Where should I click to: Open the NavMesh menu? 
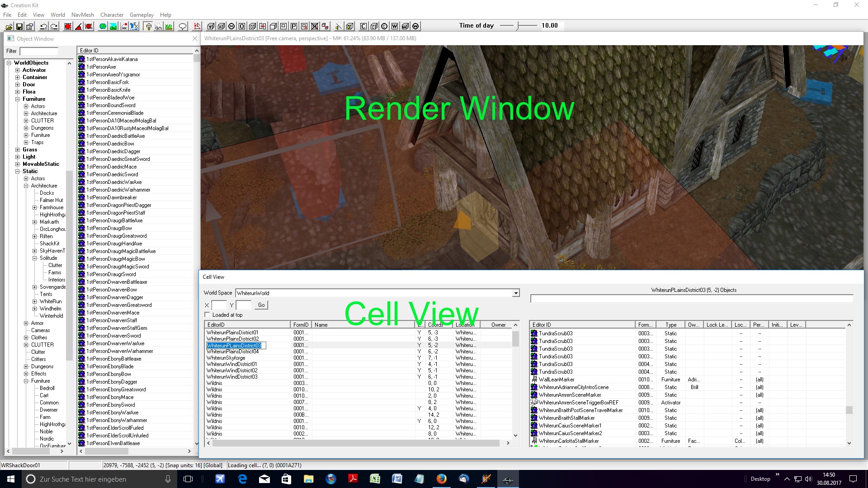coord(83,14)
